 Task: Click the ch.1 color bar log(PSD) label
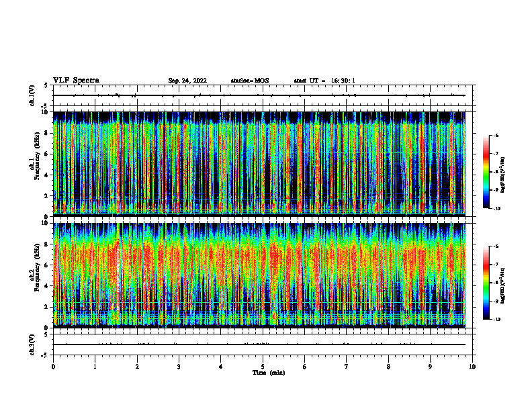tap(503, 175)
